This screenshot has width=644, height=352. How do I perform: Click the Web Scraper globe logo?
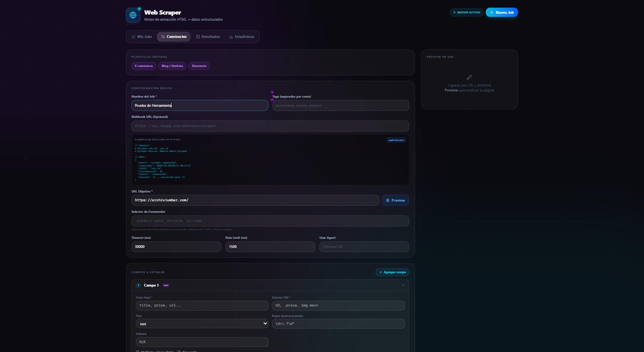coord(133,15)
